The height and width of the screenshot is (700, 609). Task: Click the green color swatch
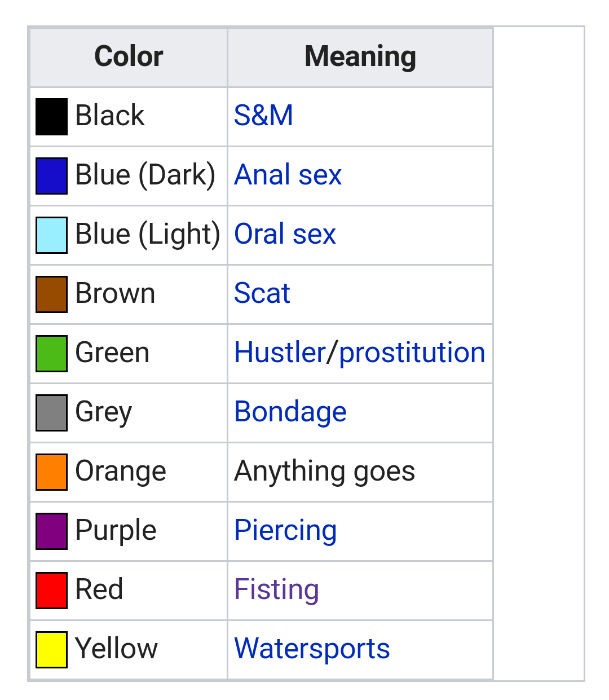click(x=51, y=354)
